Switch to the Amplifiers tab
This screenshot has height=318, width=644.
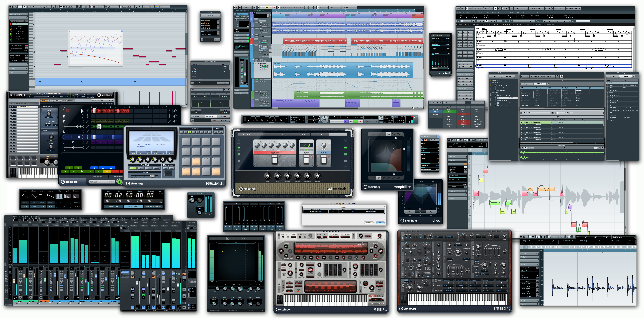click(x=265, y=135)
